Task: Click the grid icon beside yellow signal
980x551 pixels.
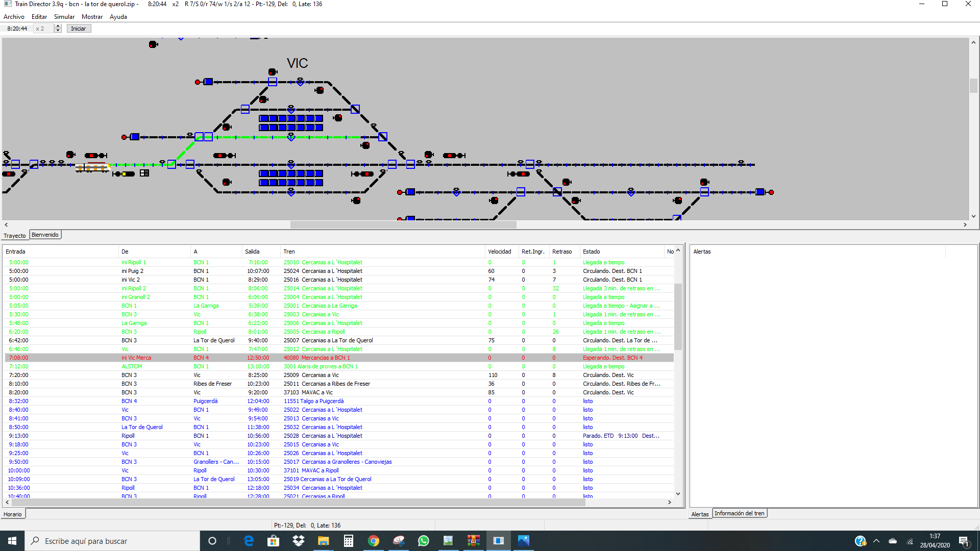Action: (144, 173)
